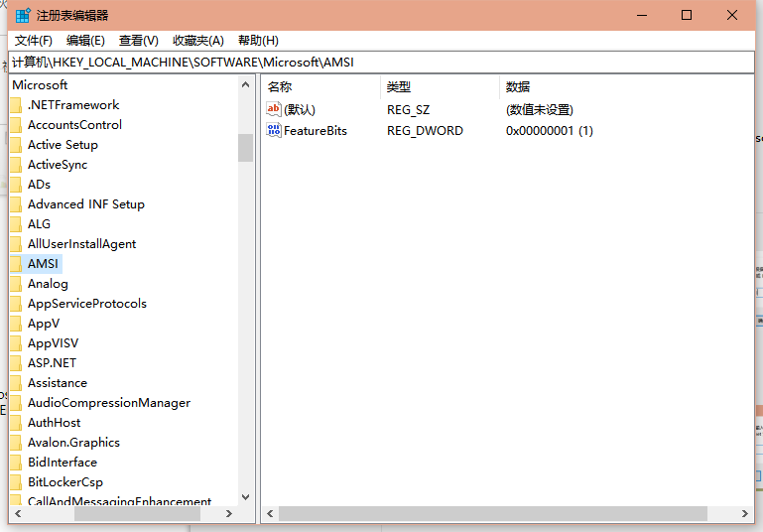Click the registry path address bar
This screenshot has height=532, width=763.
pos(381,63)
